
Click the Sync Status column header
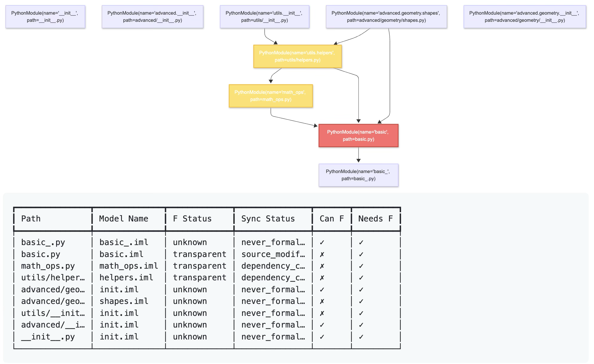268,218
